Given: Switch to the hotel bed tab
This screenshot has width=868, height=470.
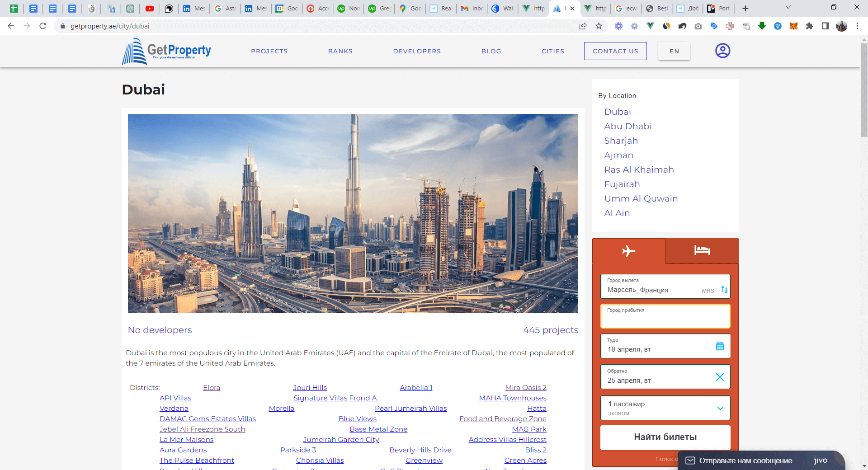Looking at the screenshot, I should [702, 250].
